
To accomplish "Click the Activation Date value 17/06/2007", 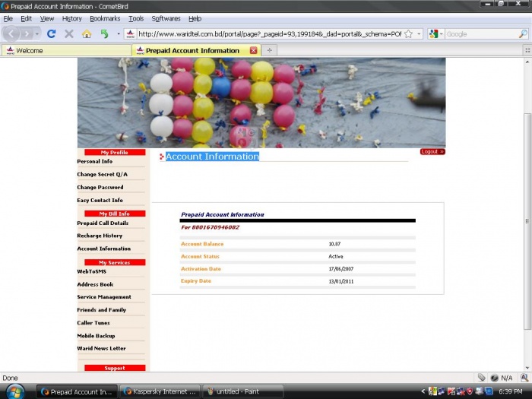I will click(x=341, y=269).
